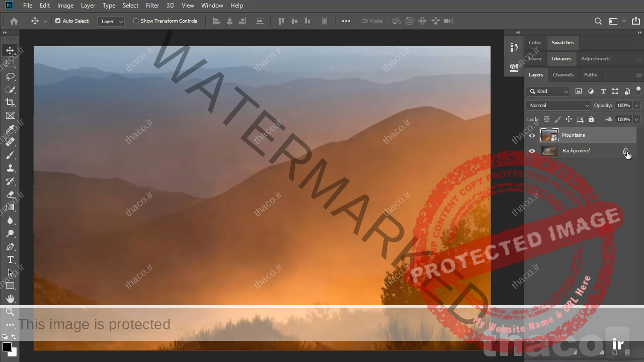
Task: Click Align left edges icon
Action: (x=217, y=21)
